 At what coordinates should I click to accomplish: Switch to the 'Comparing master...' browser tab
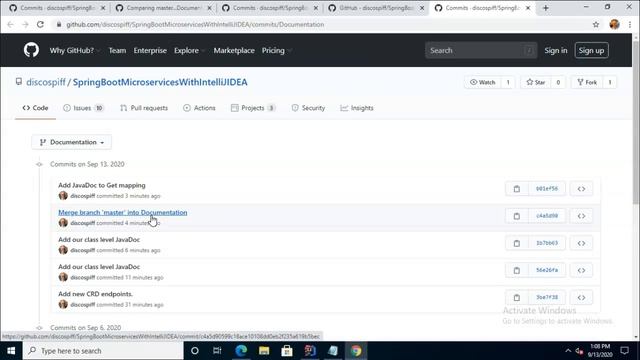point(163,8)
